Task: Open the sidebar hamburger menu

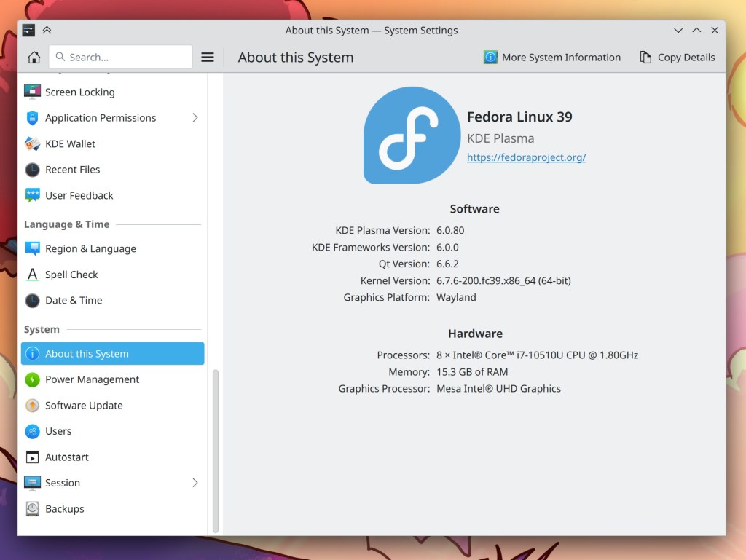Action: (207, 56)
